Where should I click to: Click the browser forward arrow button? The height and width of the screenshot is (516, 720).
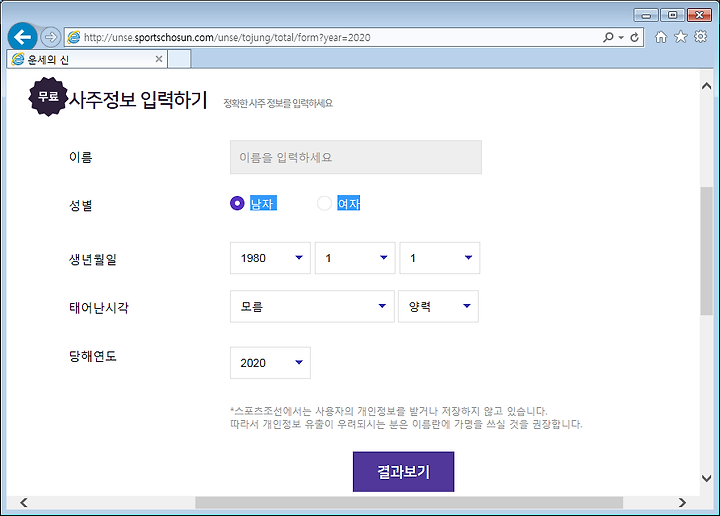click(x=51, y=37)
